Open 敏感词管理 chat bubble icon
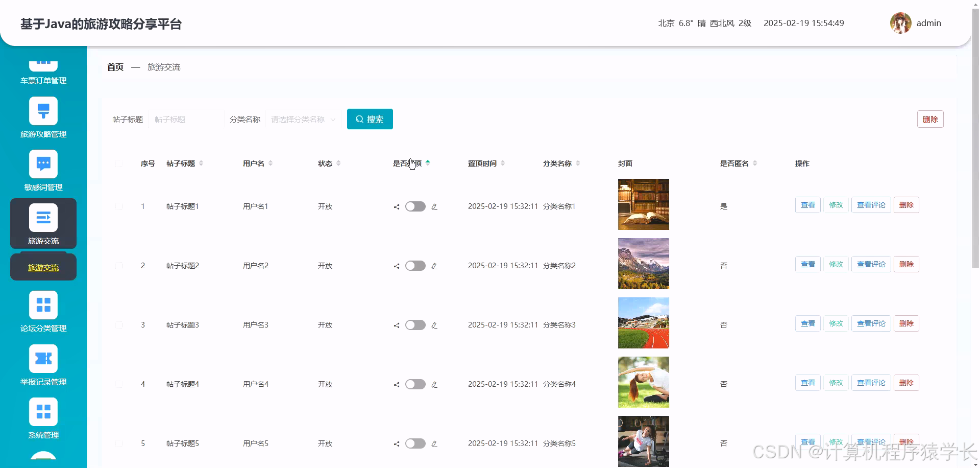This screenshot has height=468, width=980. (x=43, y=163)
